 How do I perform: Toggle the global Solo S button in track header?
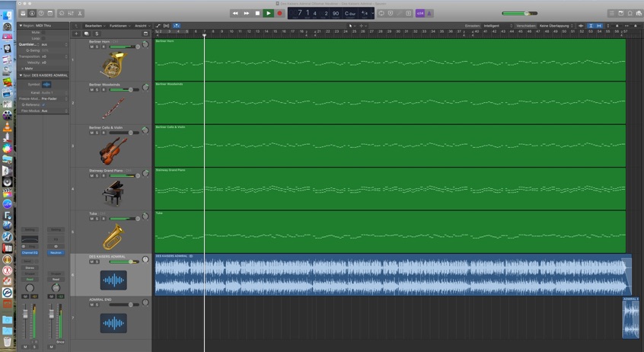coord(97,34)
